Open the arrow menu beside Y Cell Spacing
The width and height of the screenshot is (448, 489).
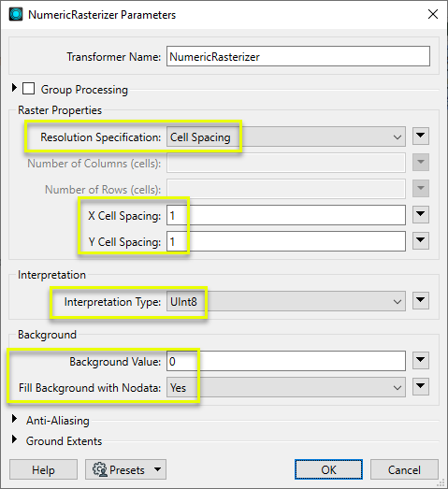tap(421, 240)
